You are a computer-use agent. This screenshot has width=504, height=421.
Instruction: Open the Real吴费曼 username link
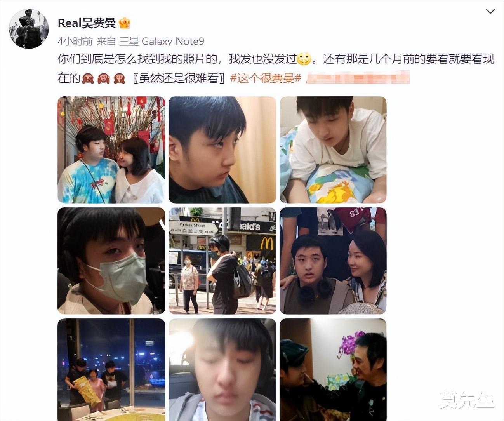[87, 23]
